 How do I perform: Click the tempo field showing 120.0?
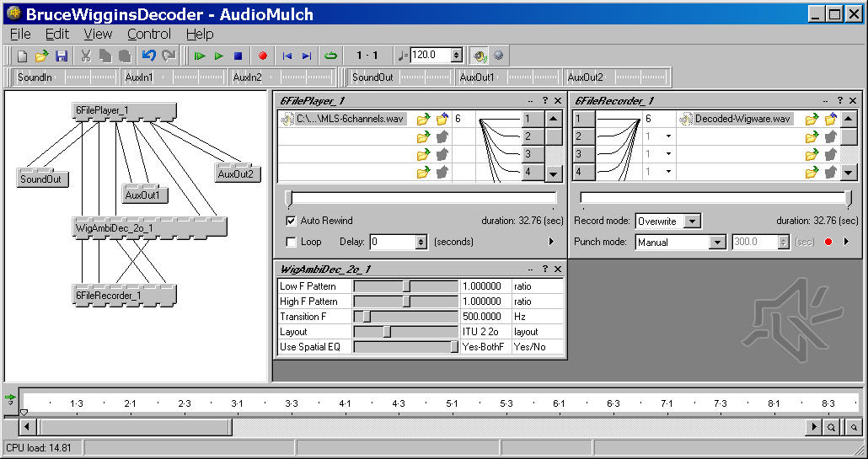coord(431,56)
